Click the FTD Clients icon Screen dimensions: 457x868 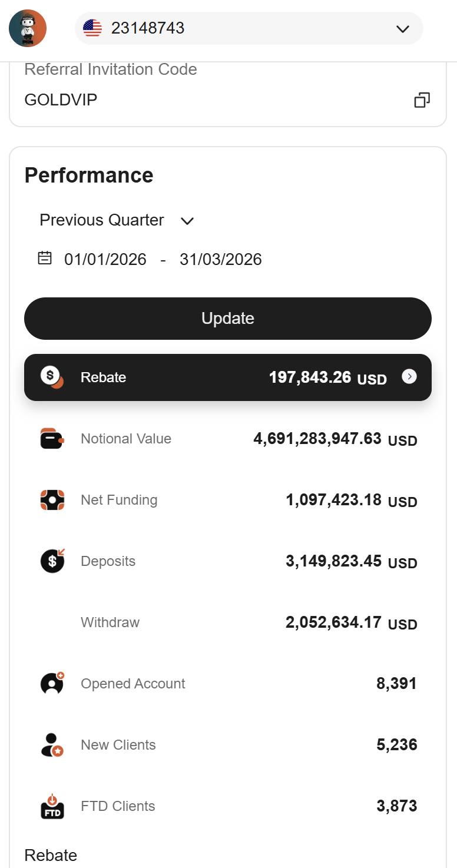click(x=52, y=806)
